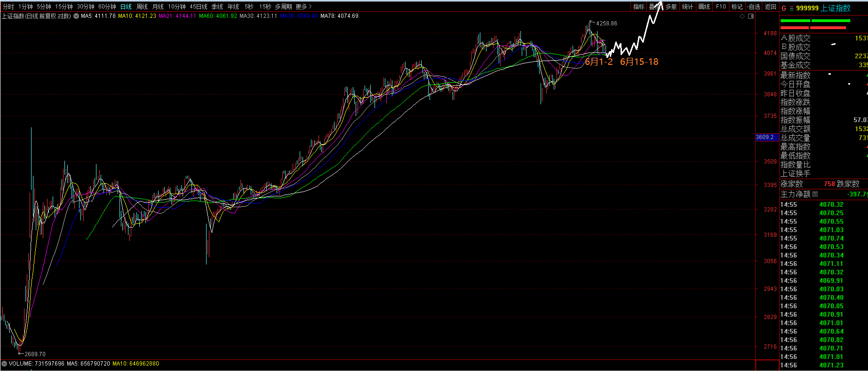Switch to the 季线 quarterly tab
This screenshot has height=374, width=868.
click(217, 7)
